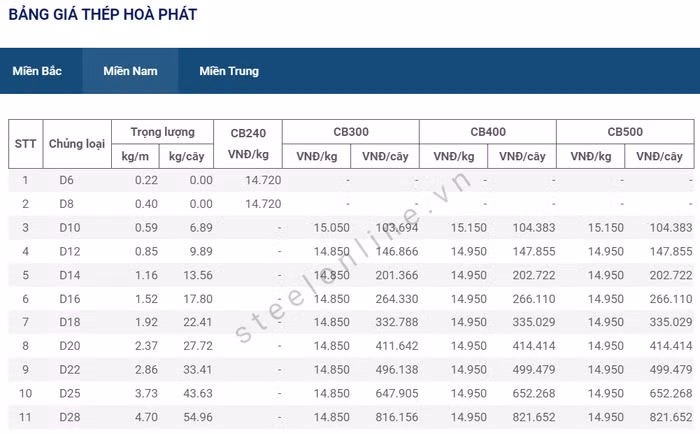The height and width of the screenshot is (434, 700).
Task: Click the 2.37 kg/m value for D20
Action: click(x=146, y=345)
